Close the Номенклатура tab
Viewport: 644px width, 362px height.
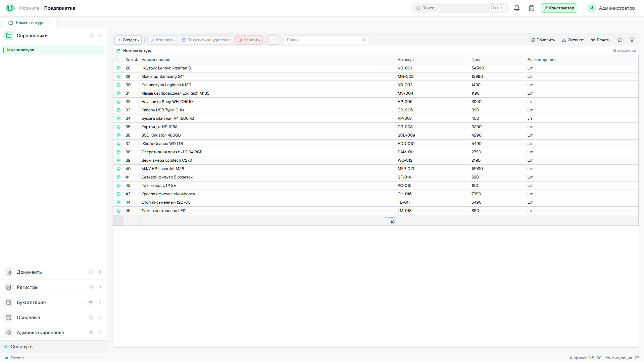point(50,23)
